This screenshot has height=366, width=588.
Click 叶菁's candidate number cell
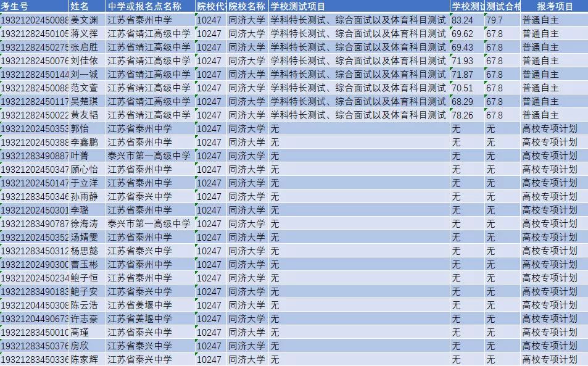tap(35, 156)
